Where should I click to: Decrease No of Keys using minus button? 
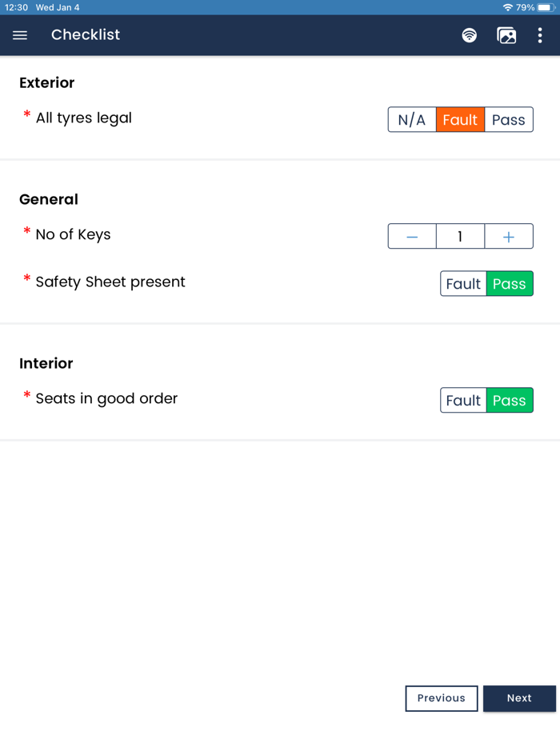pyautogui.click(x=412, y=236)
